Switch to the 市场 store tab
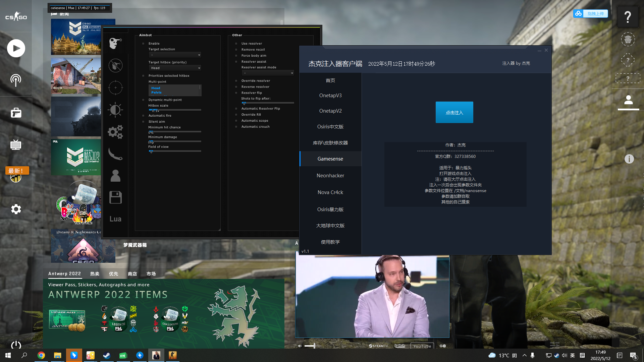 click(x=151, y=274)
